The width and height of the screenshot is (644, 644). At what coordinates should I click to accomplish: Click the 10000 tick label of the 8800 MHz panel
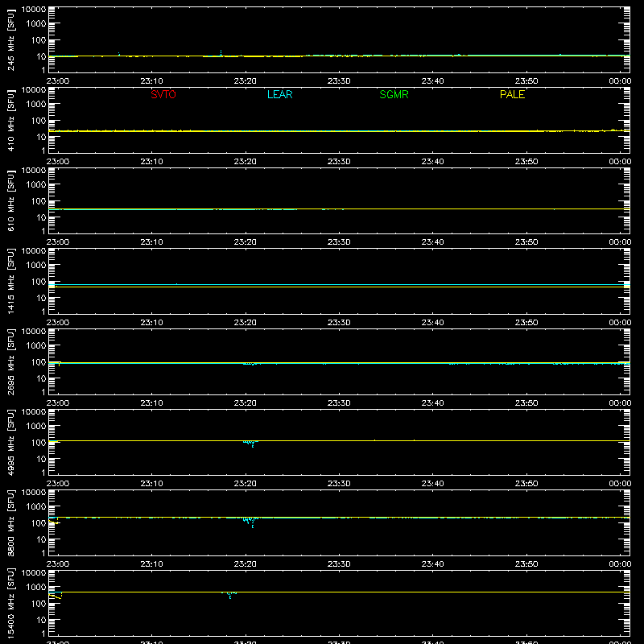(x=34, y=493)
